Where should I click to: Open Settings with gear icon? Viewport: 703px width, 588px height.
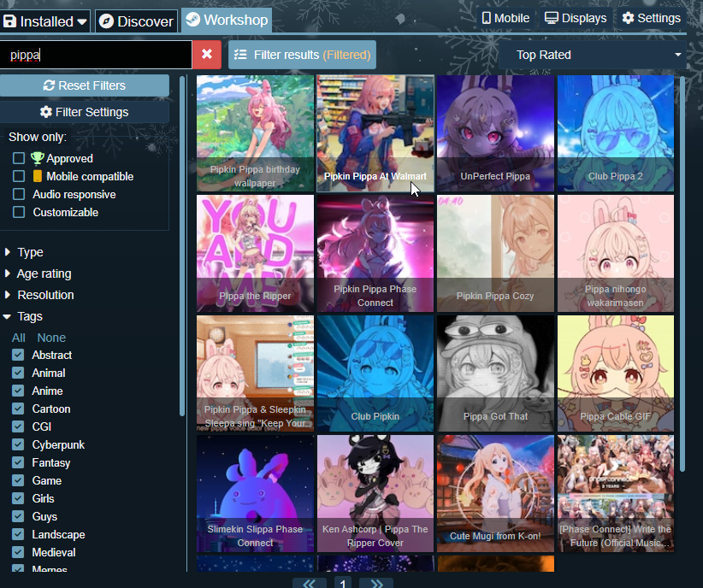coord(652,19)
